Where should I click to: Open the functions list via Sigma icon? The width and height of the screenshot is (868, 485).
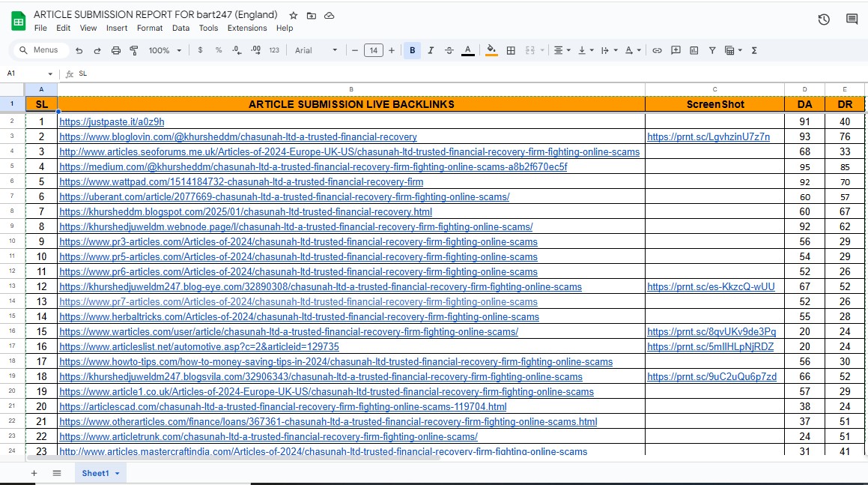(x=753, y=50)
